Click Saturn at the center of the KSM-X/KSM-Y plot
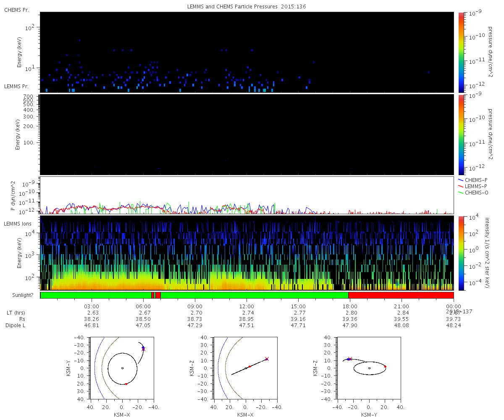The image size is (504, 420). pos(122,368)
